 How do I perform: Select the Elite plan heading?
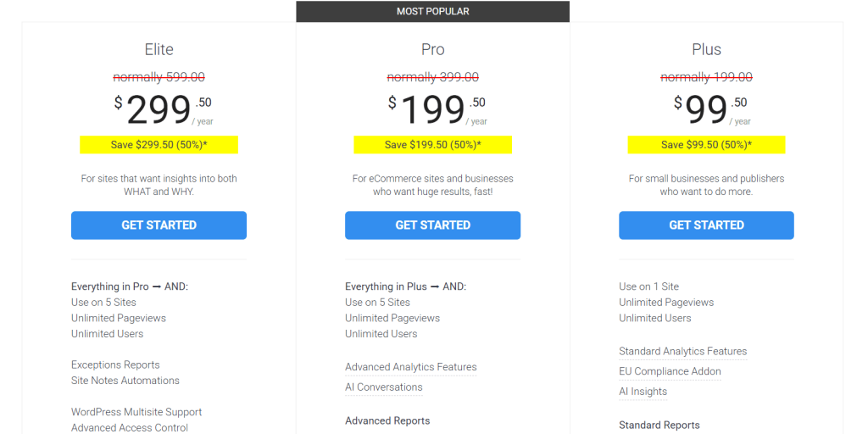pyautogui.click(x=159, y=49)
